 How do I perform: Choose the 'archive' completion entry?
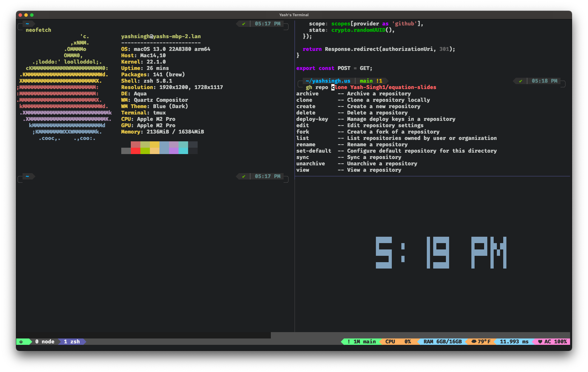tap(353, 94)
